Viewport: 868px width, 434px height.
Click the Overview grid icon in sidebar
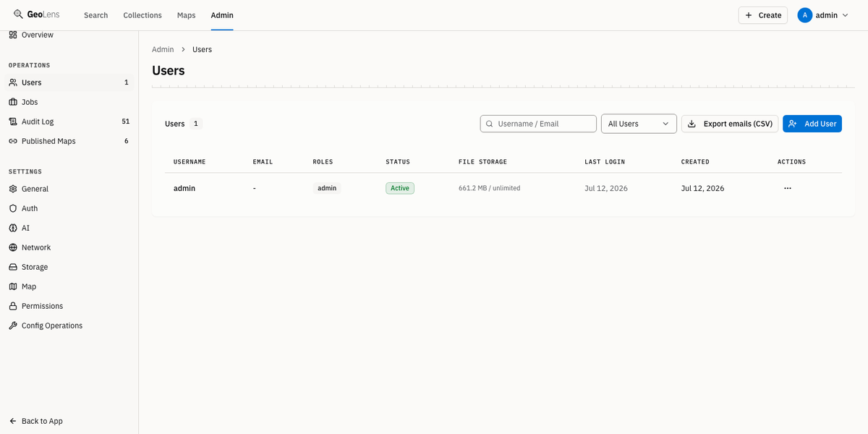13,35
